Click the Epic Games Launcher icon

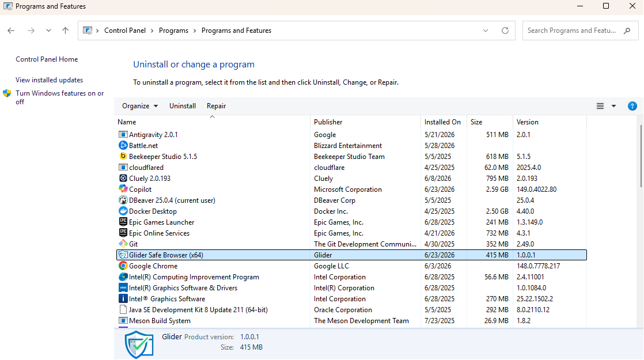point(123,222)
